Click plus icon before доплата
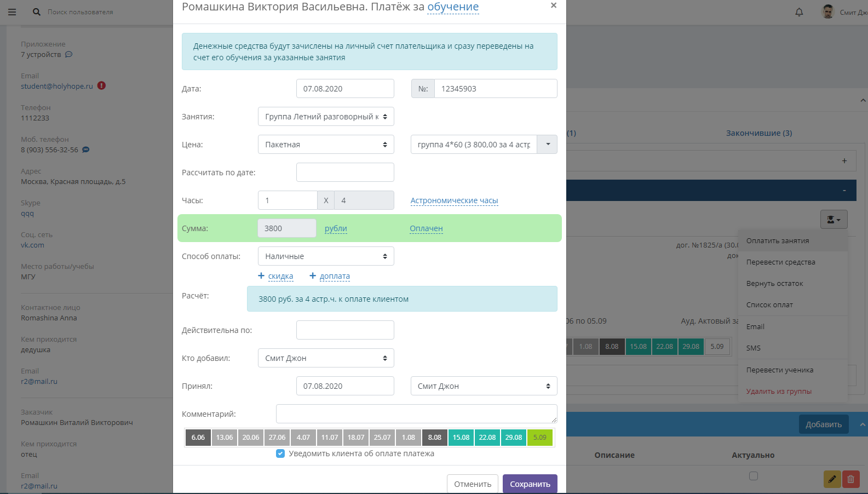The width and height of the screenshot is (868, 494). pyautogui.click(x=313, y=276)
